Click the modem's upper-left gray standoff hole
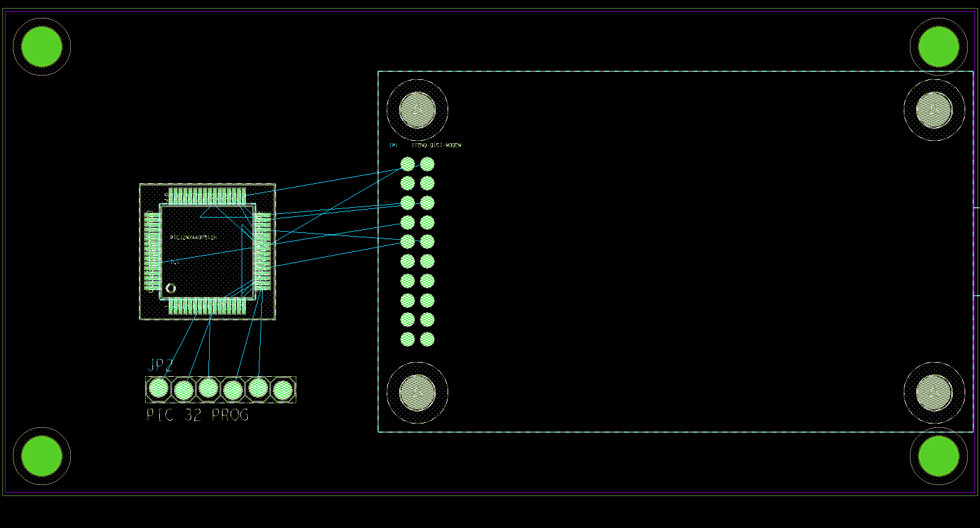Image resolution: width=980 pixels, height=528 pixels. 417,110
